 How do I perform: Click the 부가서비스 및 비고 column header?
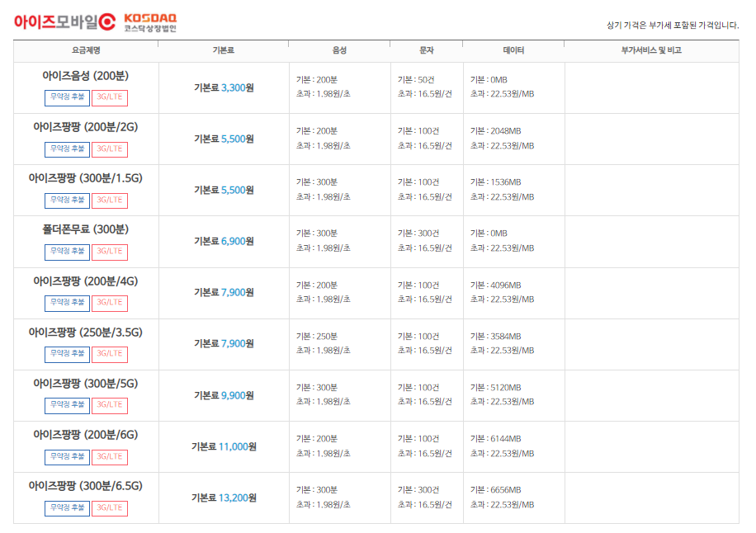[x=651, y=50]
